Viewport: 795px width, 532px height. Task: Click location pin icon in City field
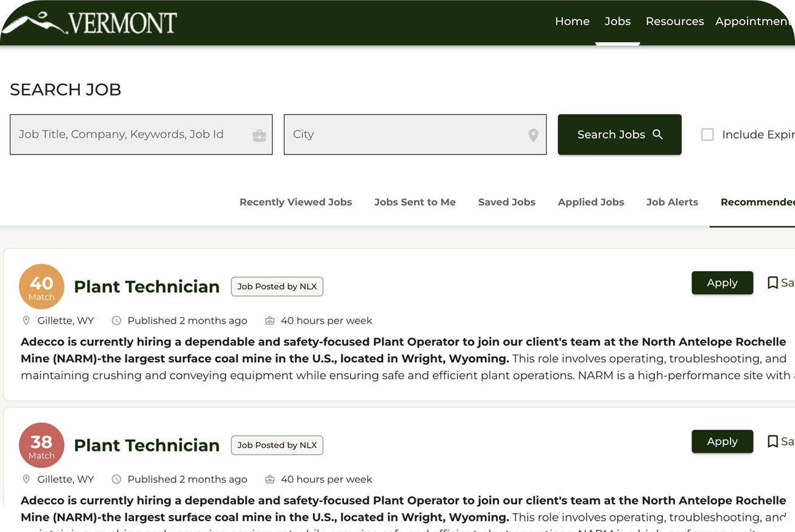(x=533, y=135)
